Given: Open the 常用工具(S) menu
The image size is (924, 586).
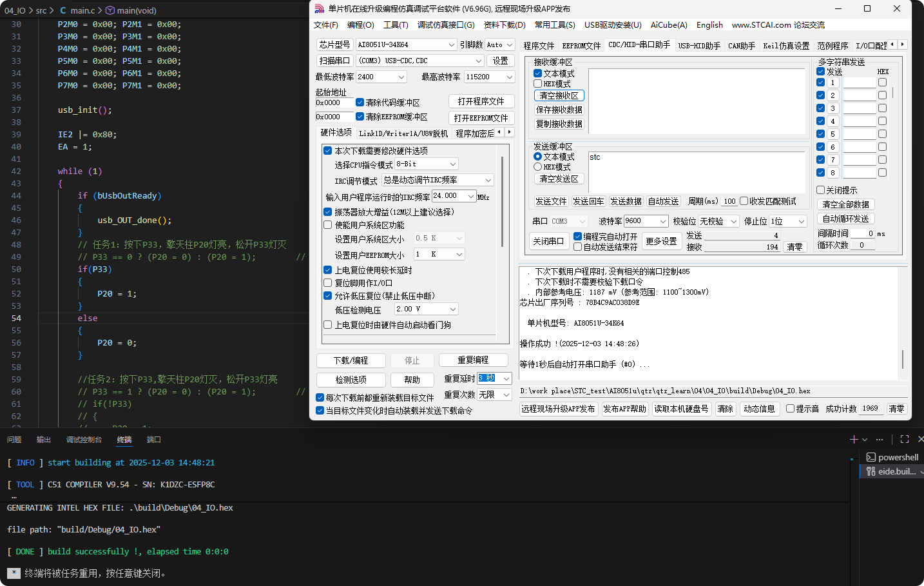Looking at the screenshot, I should [554, 25].
